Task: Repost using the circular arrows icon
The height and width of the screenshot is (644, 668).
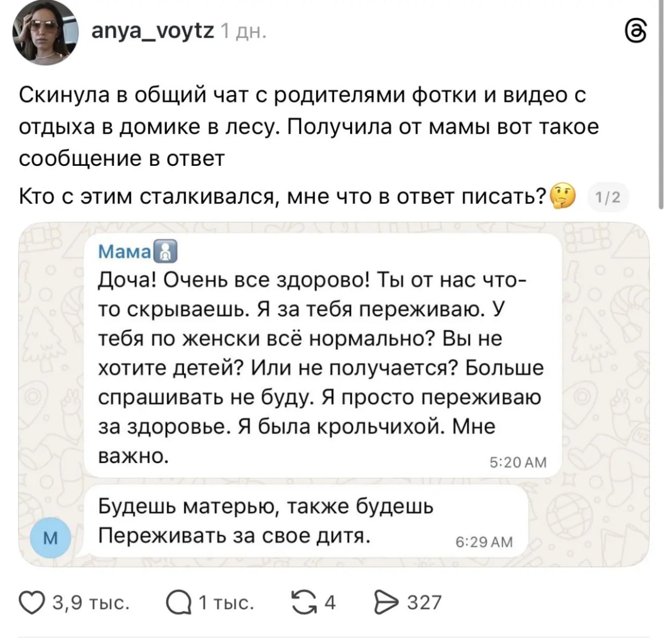Action: click(303, 603)
